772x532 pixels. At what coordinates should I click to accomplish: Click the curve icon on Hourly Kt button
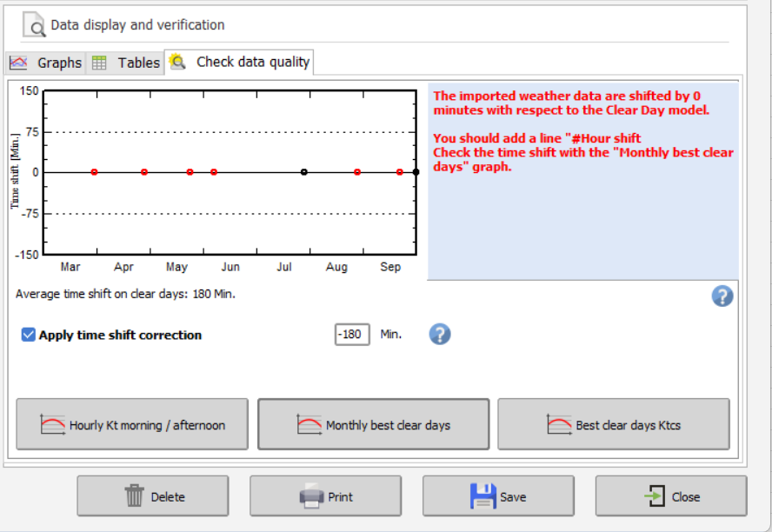pyautogui.click(x=53, y=425)
